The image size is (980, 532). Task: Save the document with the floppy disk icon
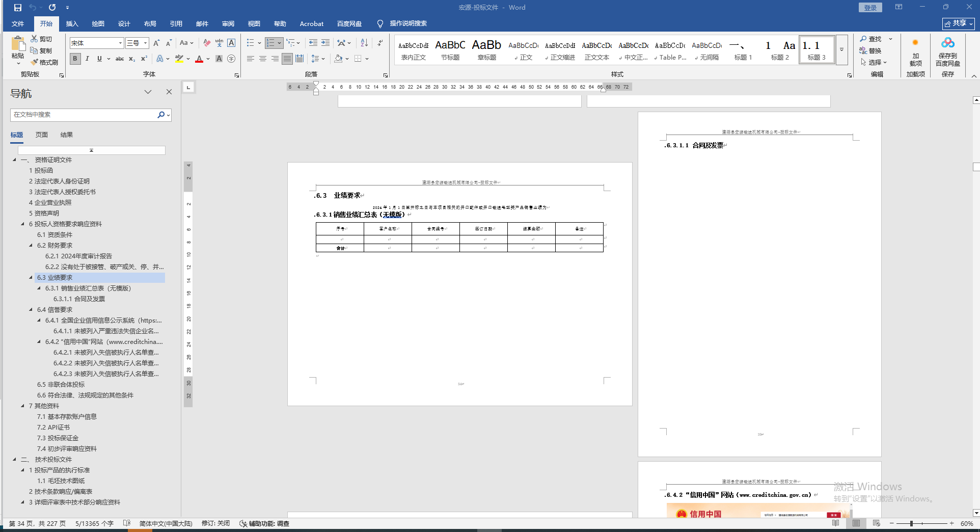[x=18, y=8]
